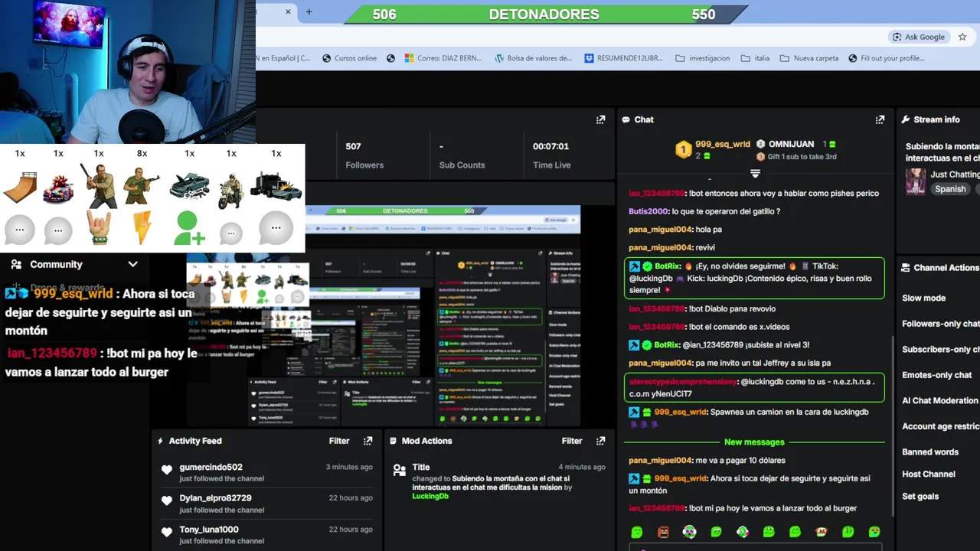The image size is (980, 551).
Task: Toggle Subscribers-only chat
Action: (940, 349)
